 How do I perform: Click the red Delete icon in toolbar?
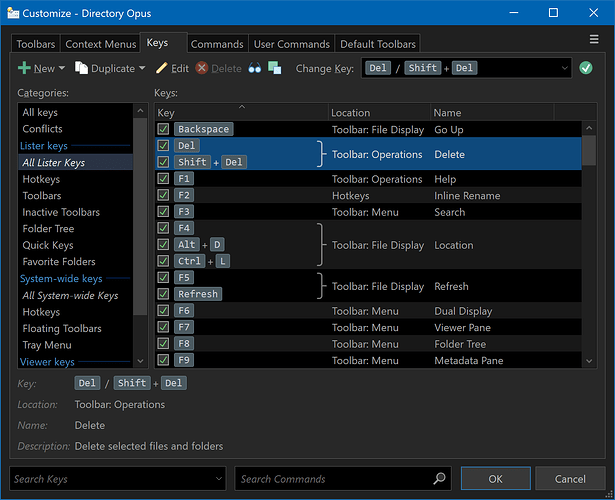pyautogui.click(x=202, y=68)
